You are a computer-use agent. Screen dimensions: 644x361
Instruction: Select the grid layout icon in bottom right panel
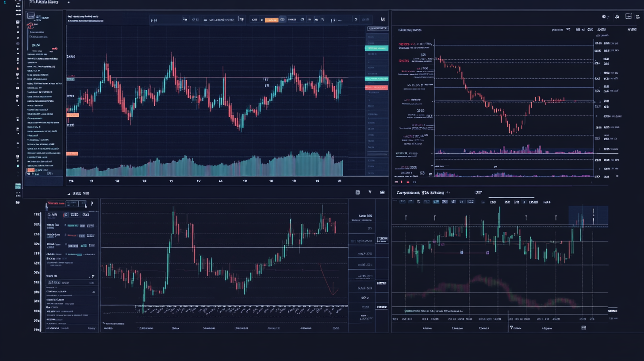(583, 328)
